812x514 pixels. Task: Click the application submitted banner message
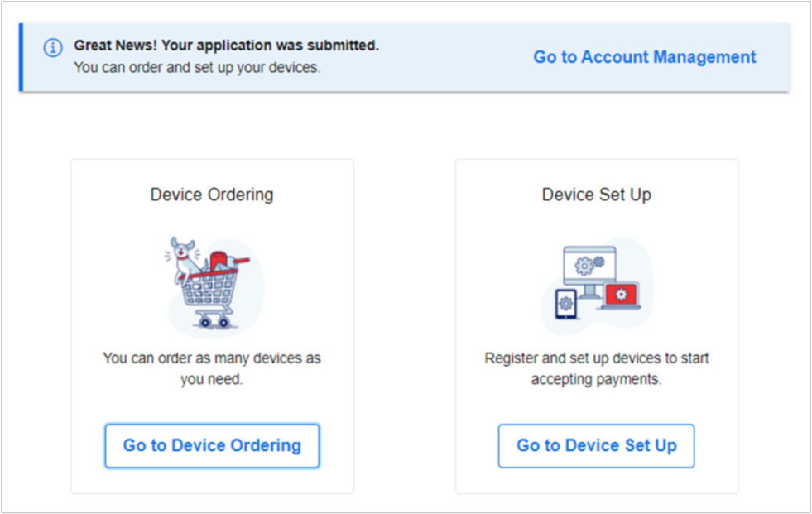tap(224, 46)
